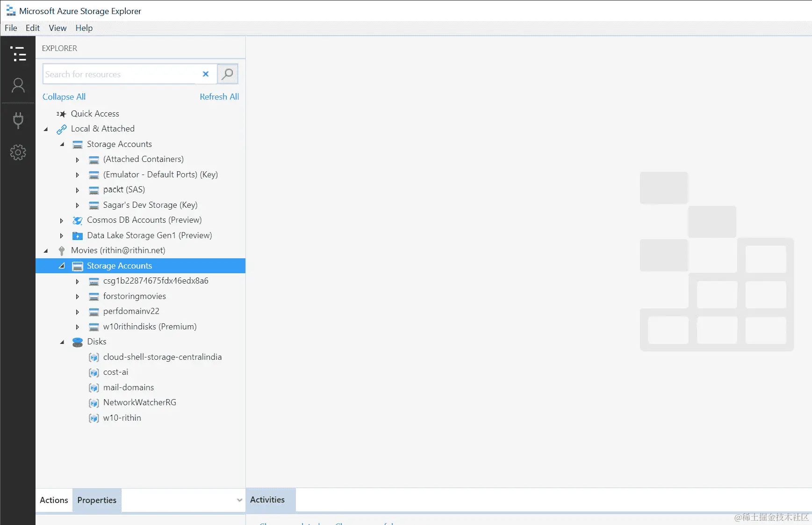Open the Help menu
Viewport: 812px width, 525px height.
point(84,28)
